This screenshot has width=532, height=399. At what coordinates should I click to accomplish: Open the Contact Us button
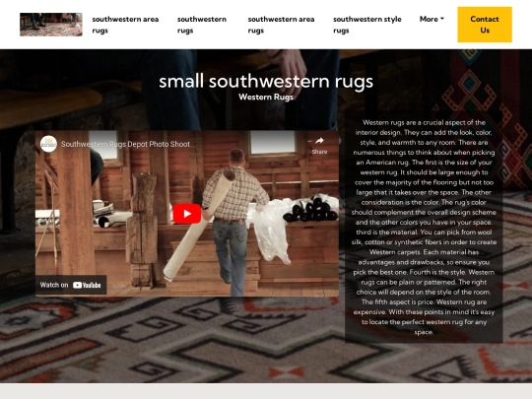[485, 25]
